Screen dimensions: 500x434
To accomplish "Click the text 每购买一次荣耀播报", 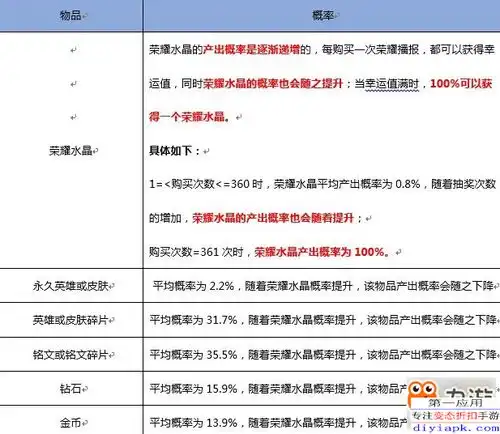I will pos(370,50).
